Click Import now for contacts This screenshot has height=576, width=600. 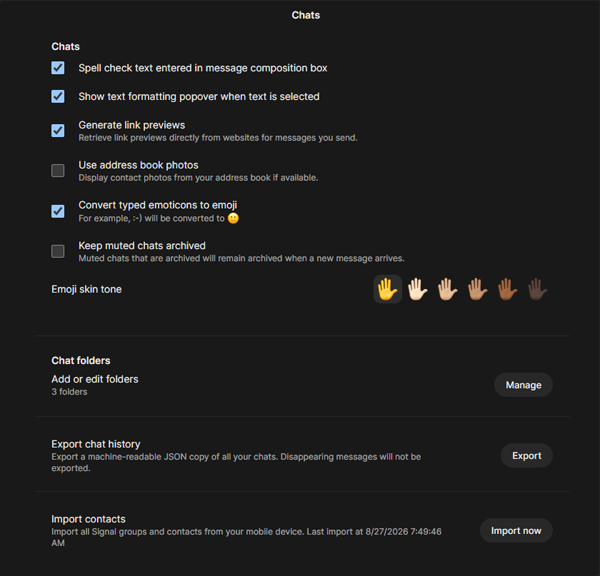(516, 530)
